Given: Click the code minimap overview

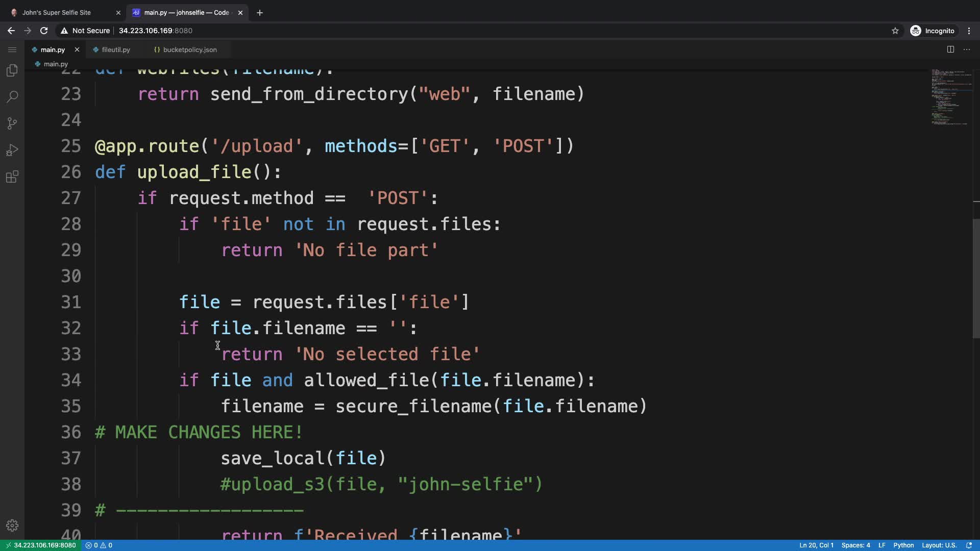Looking at the screenshot, I should pos(950,97).
